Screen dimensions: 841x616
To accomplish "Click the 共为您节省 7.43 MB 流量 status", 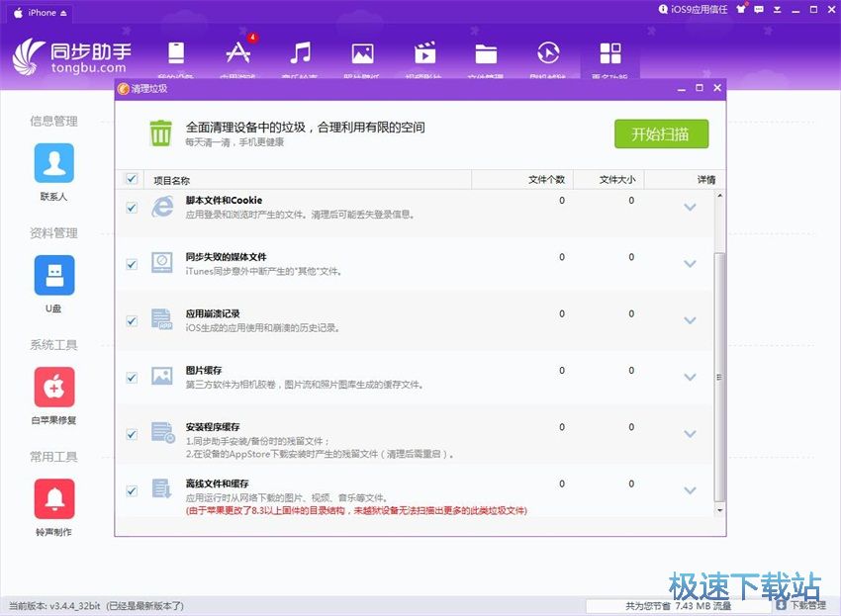I will click(x=678, y=606).
